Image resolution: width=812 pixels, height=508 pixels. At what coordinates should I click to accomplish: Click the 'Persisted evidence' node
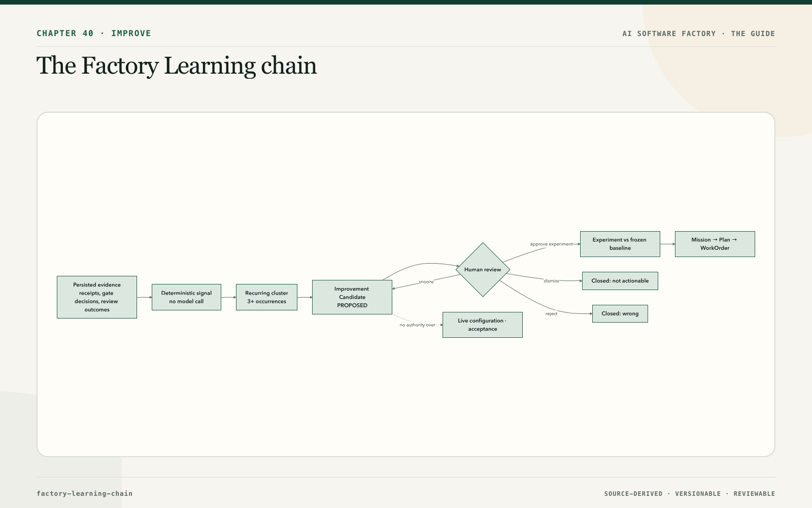click(x=97, y=297)
